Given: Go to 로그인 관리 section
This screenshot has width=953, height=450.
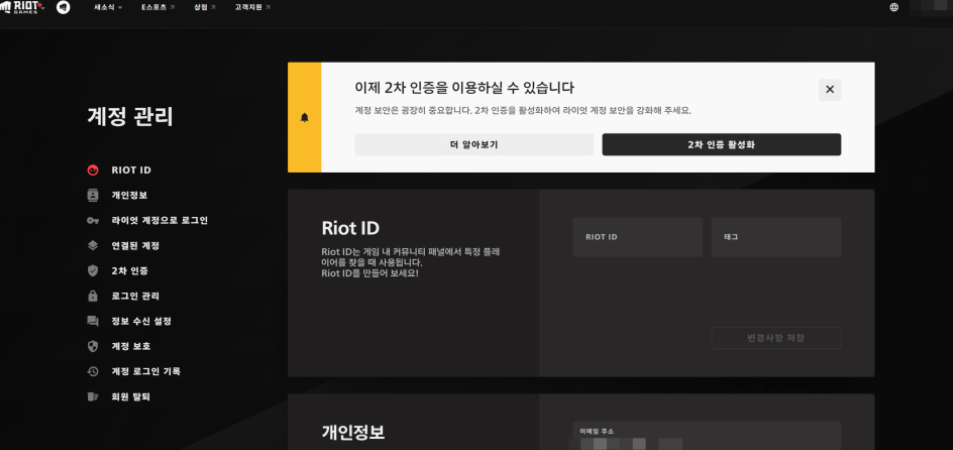Looking at the screenshot, I should click(135, 296).
